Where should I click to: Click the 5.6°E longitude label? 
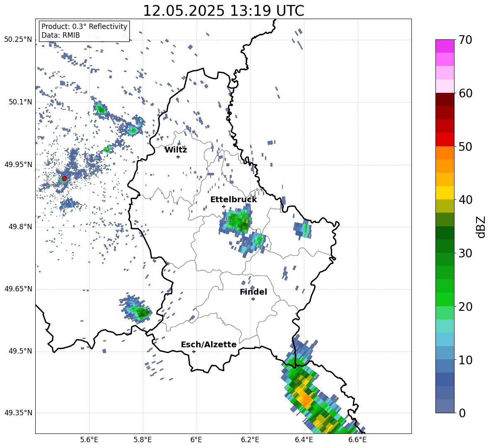(x=89, y=440)
